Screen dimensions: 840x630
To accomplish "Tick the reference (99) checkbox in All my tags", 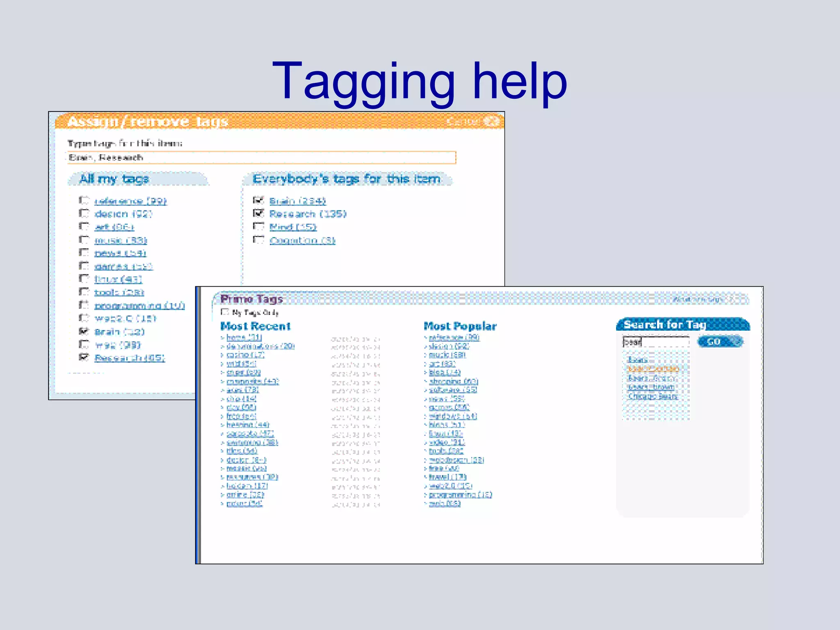I will (84, 200).
